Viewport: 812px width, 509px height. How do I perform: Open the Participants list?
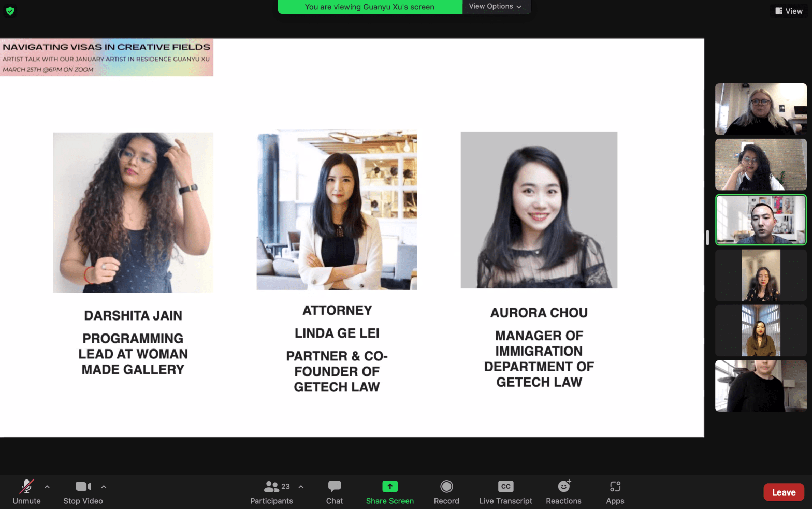[x=271, y=492]
